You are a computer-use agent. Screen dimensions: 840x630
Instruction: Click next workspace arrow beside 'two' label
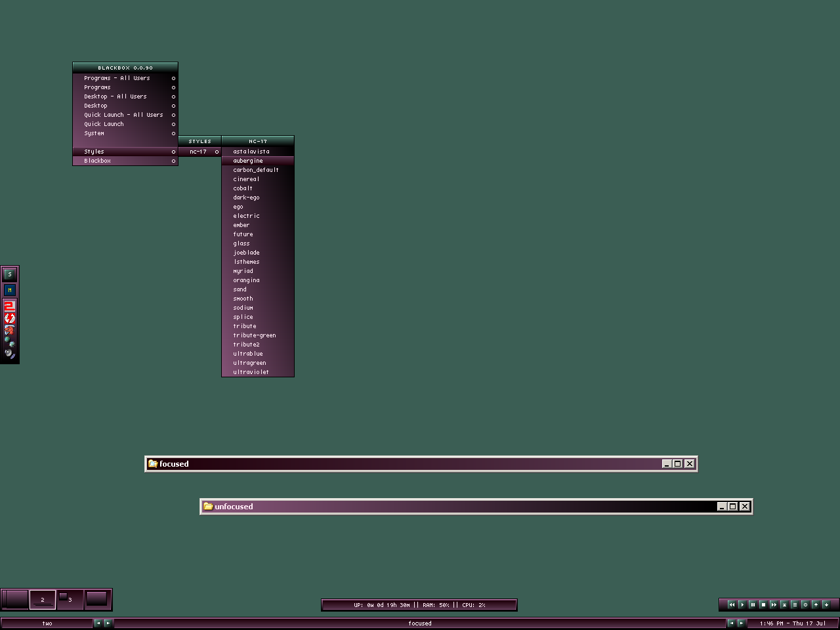tap(108, 623)
